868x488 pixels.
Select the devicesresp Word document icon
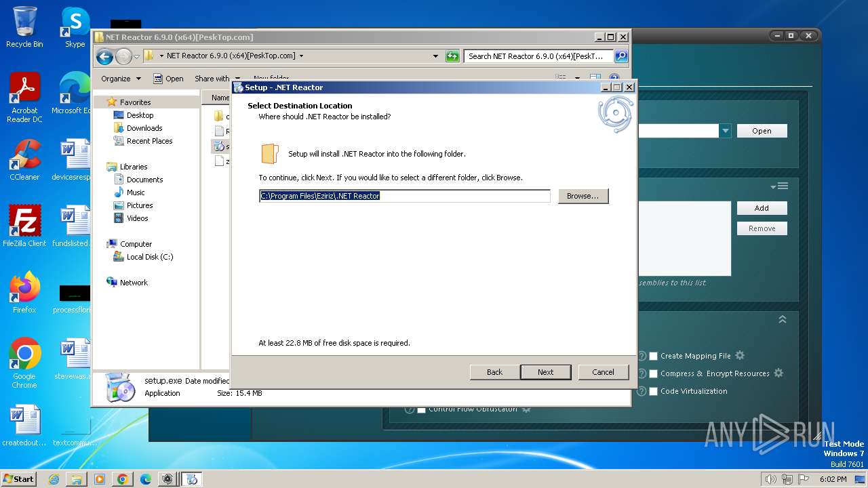pyautogui.click(x=71, y=160)
